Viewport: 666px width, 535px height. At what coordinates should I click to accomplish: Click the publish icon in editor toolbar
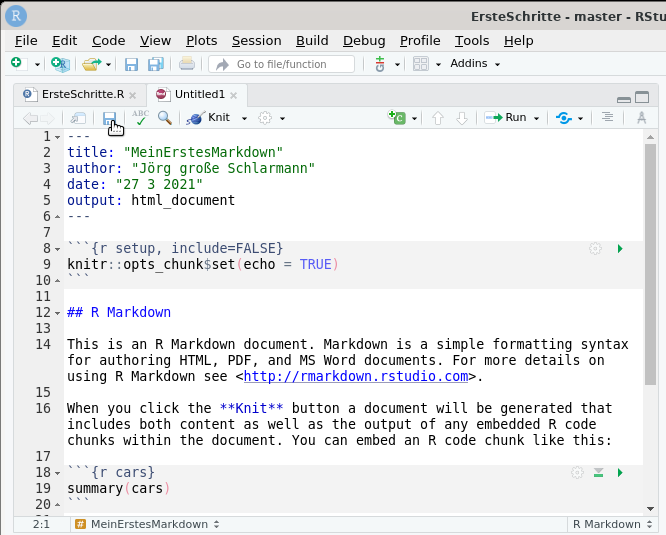point(564,118)
